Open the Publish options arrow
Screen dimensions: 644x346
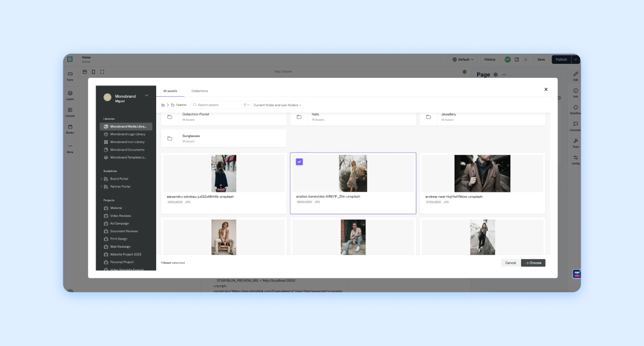(x=576, y=60)
